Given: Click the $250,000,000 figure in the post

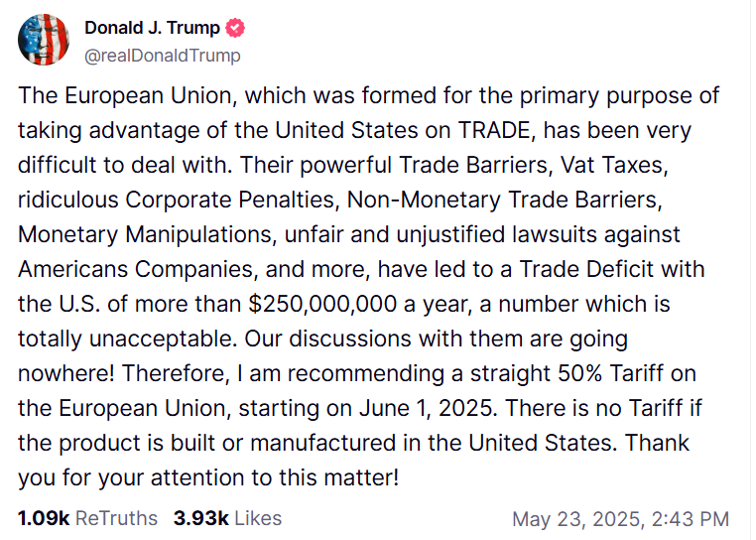Looking at the screenshot, I should click(x=322, y=304).
